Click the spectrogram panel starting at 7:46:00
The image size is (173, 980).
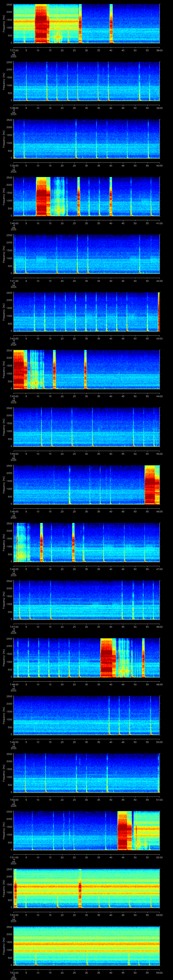point(87,543)
